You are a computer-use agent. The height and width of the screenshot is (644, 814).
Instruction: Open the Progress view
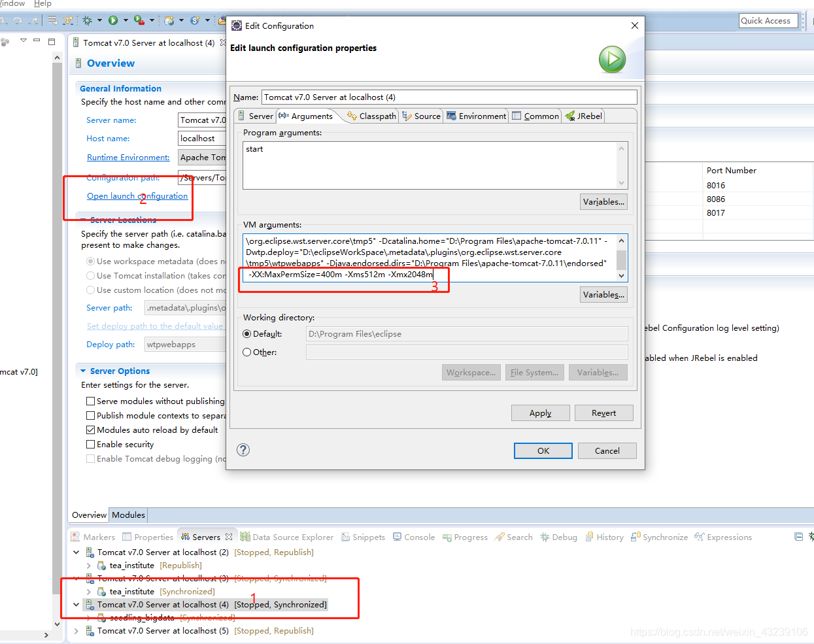[x=465, y=537]
